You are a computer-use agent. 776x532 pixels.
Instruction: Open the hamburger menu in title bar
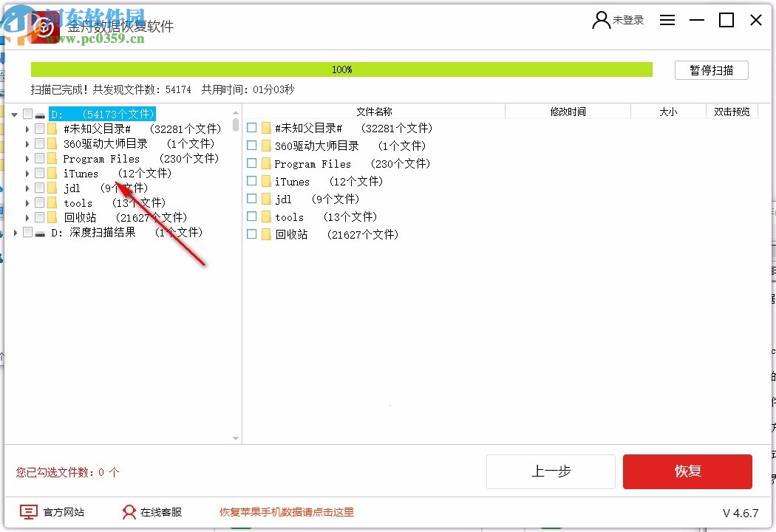(x=667, y=20)
